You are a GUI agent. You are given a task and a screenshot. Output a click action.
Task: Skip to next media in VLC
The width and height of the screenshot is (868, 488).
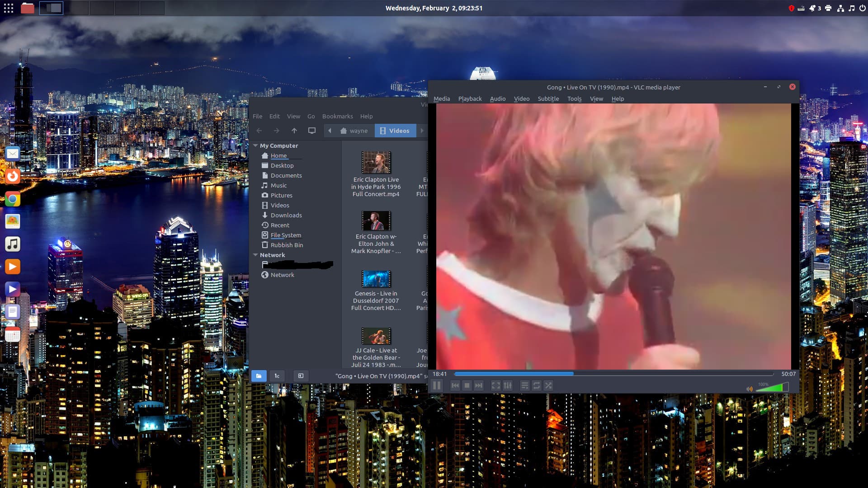coord(479,385)
